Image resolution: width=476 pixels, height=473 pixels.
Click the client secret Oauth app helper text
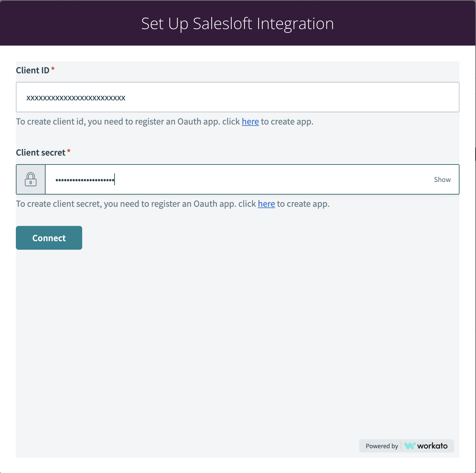click(x=173, y=204)
